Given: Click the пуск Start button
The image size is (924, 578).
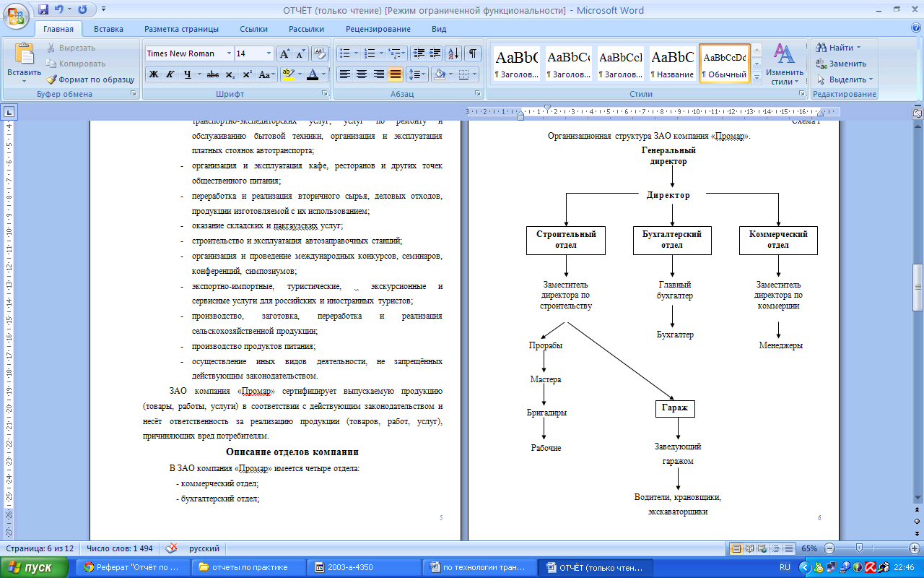Looking at the screenshot, I should [x=35, y=567].
